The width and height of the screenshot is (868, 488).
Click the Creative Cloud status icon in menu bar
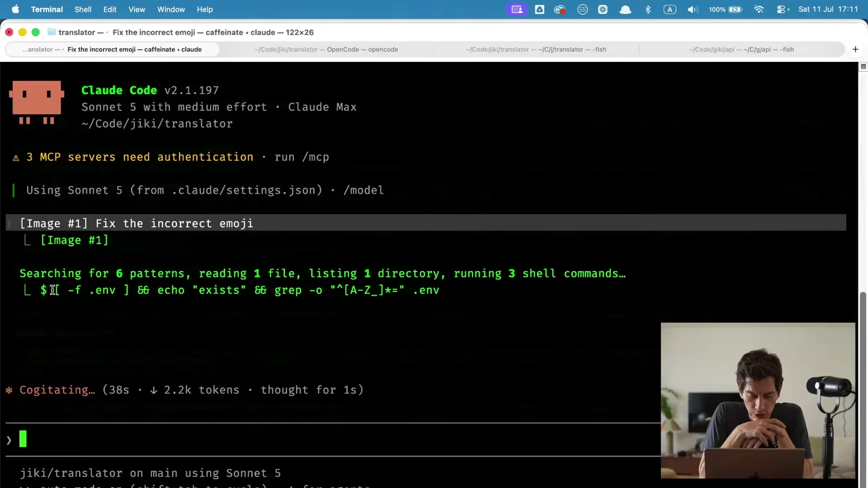560,9
